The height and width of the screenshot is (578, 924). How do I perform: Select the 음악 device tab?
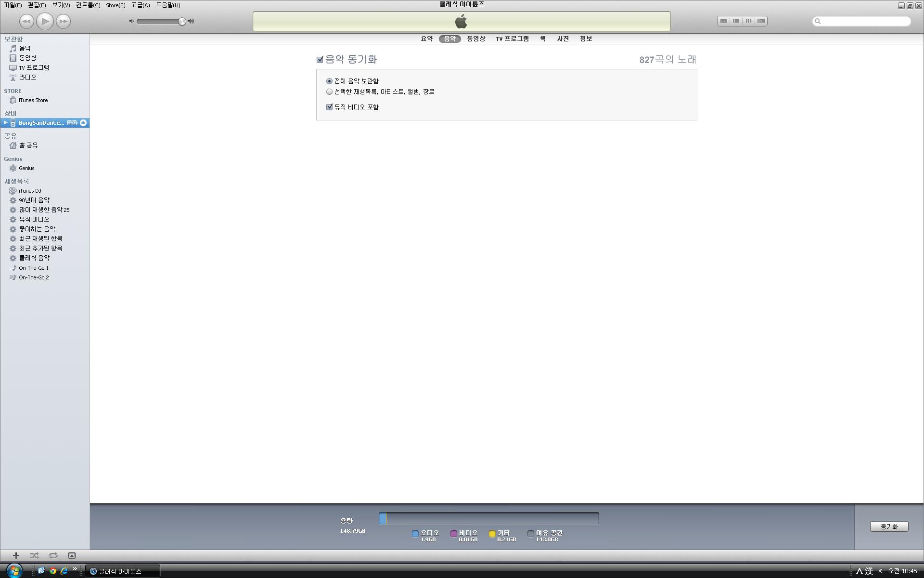click(x=450, y=39)
